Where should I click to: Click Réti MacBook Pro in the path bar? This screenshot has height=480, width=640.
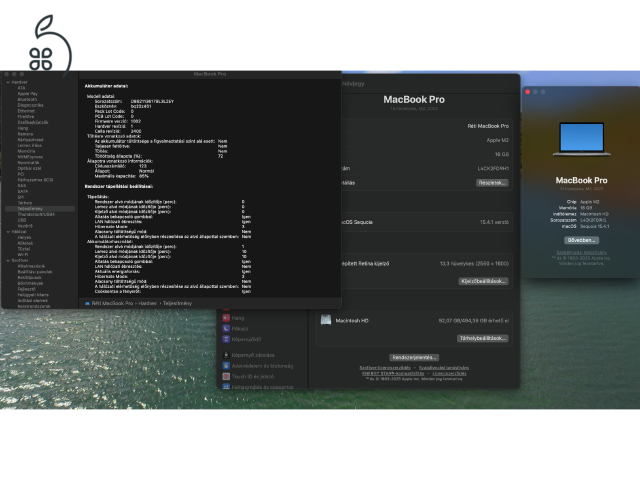pos(112,303)
